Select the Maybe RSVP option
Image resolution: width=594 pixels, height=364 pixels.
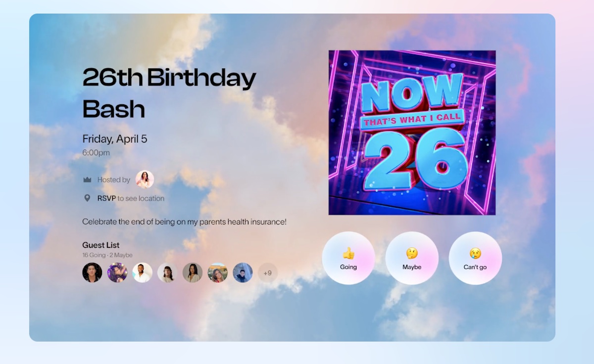click(x=412, y=258)
